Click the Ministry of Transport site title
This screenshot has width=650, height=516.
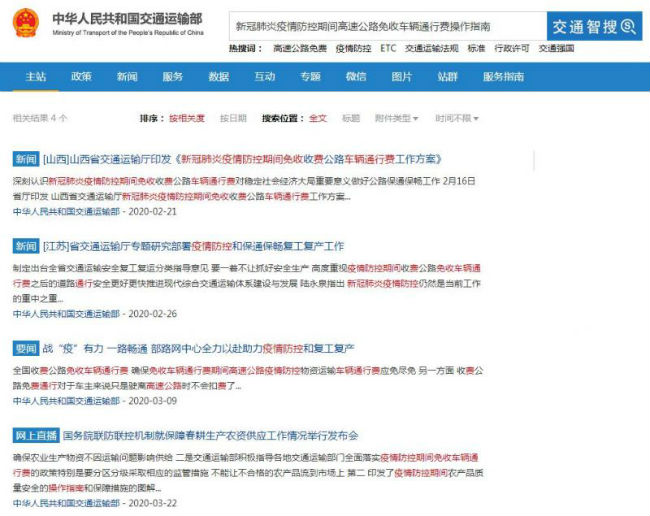coord(128,23)
